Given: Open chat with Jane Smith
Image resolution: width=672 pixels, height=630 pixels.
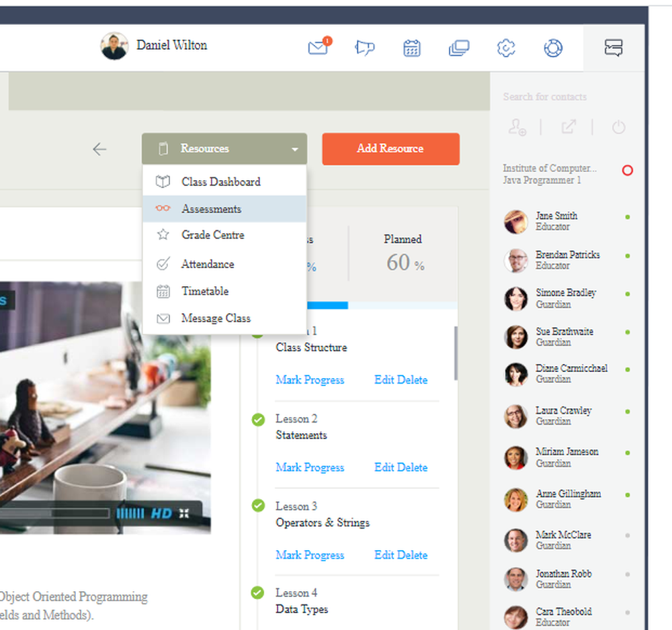Looking at the screenshot, I should [566, 222].
